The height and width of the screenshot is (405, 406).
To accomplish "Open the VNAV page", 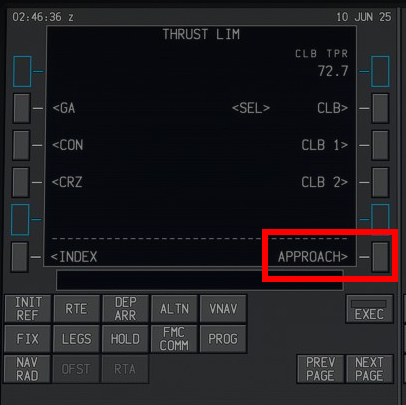I will click(x=223, y=309).
